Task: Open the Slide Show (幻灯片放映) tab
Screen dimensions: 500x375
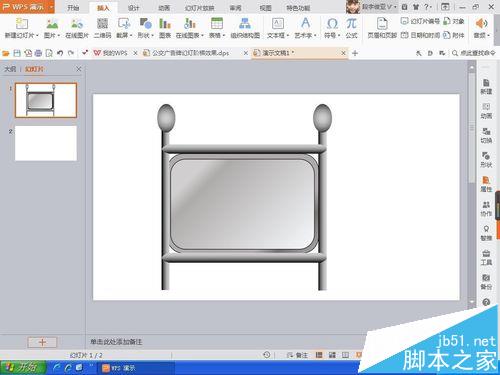Action: (199, 8)
